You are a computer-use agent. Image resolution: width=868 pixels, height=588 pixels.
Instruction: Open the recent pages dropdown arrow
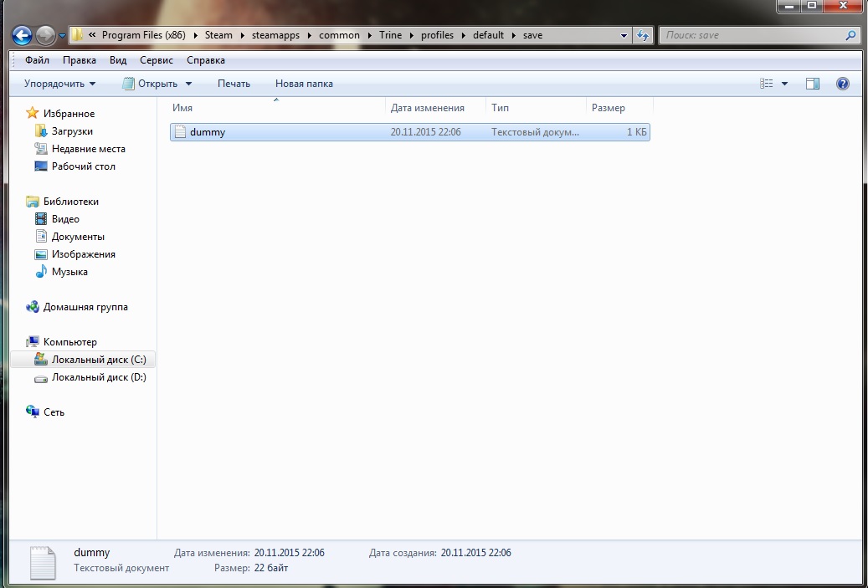pos(62,36)
